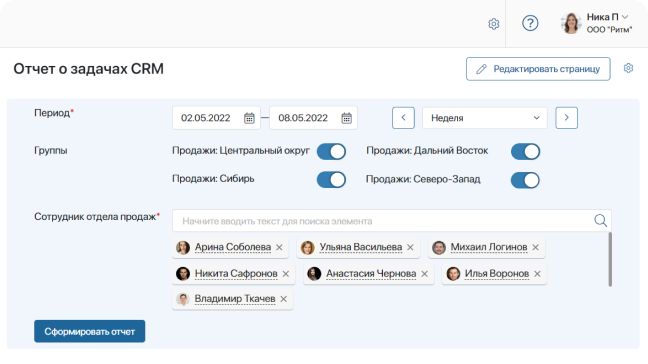Screen dimensions: 648x364
Task: Click Владимир Ткачев avatar
Action: click(183, 299)
